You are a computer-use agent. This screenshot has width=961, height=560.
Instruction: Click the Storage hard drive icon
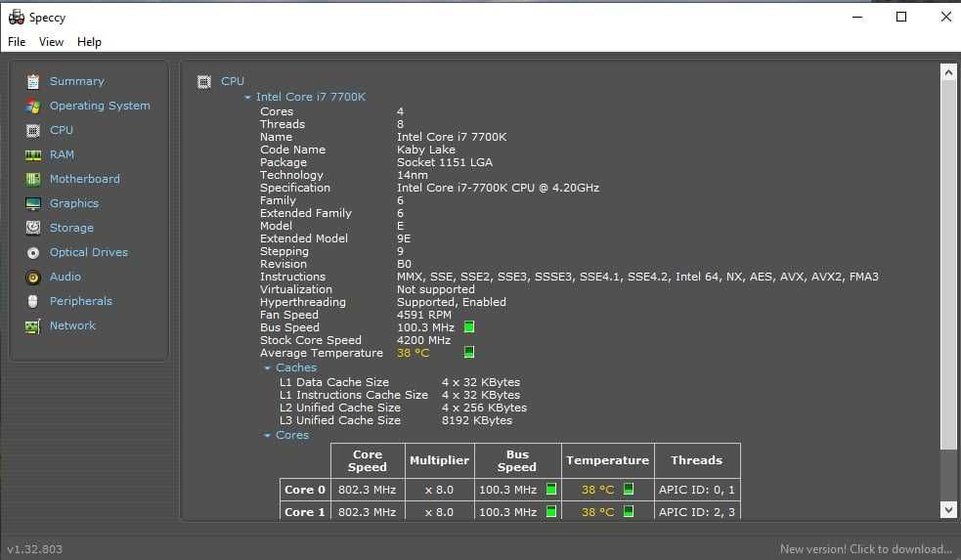(33, 228)
